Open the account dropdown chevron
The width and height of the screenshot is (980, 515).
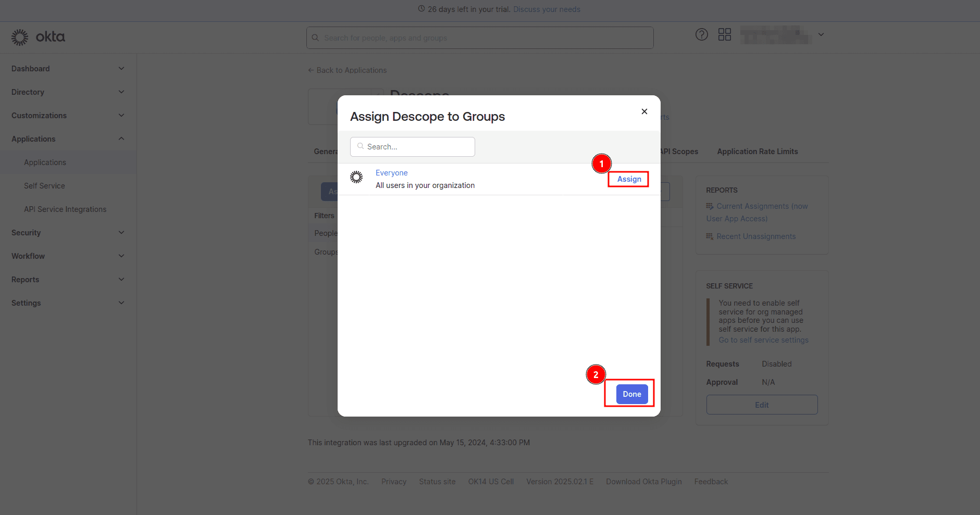click(x=820, y=34)
